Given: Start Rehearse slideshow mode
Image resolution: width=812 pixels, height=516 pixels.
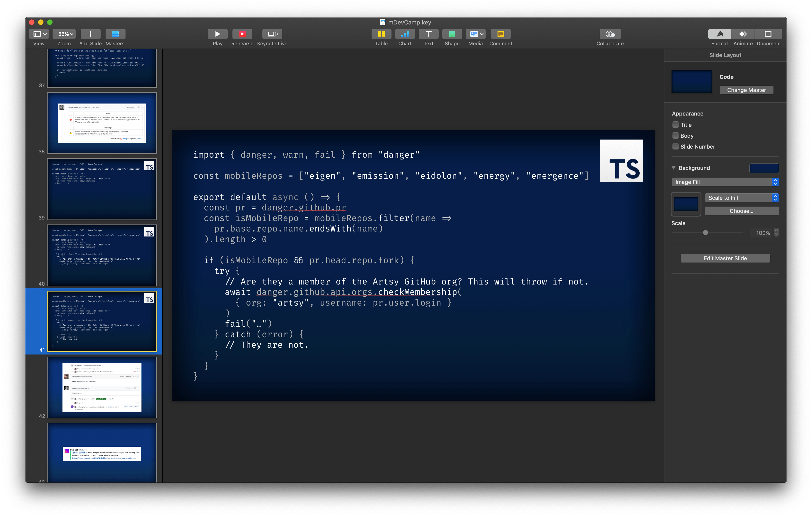Looking at the screenshot, I should click(242, 34).
